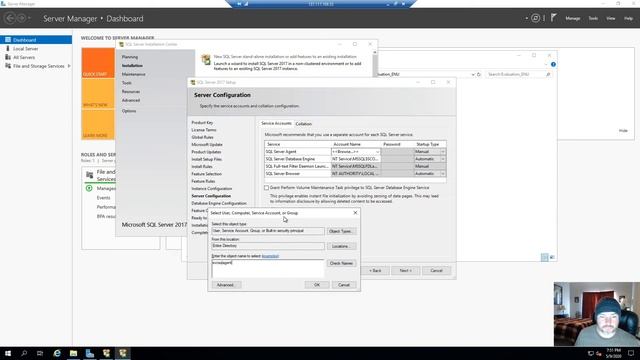Click the Learn More tile
The width and height of the screenshot is (640, 360).
coord(98,124)
